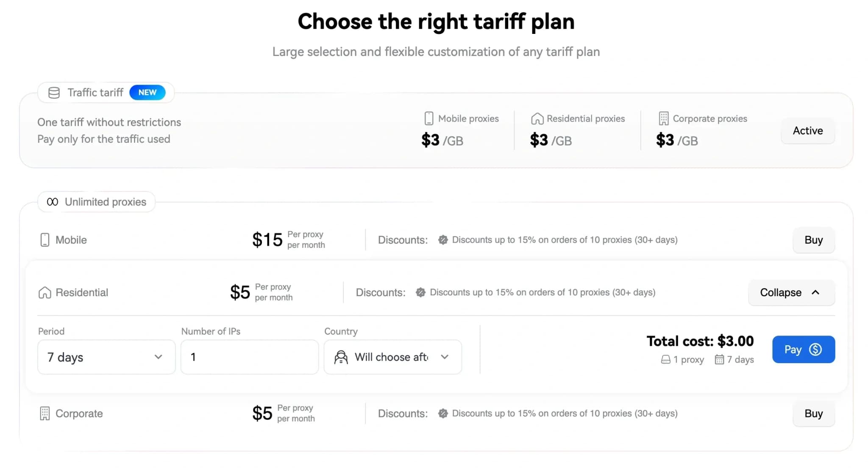Click the Mobile row discount badge icon
This screenshot has width=868, height=472.
pyautogui.click(x=443, y=240)
